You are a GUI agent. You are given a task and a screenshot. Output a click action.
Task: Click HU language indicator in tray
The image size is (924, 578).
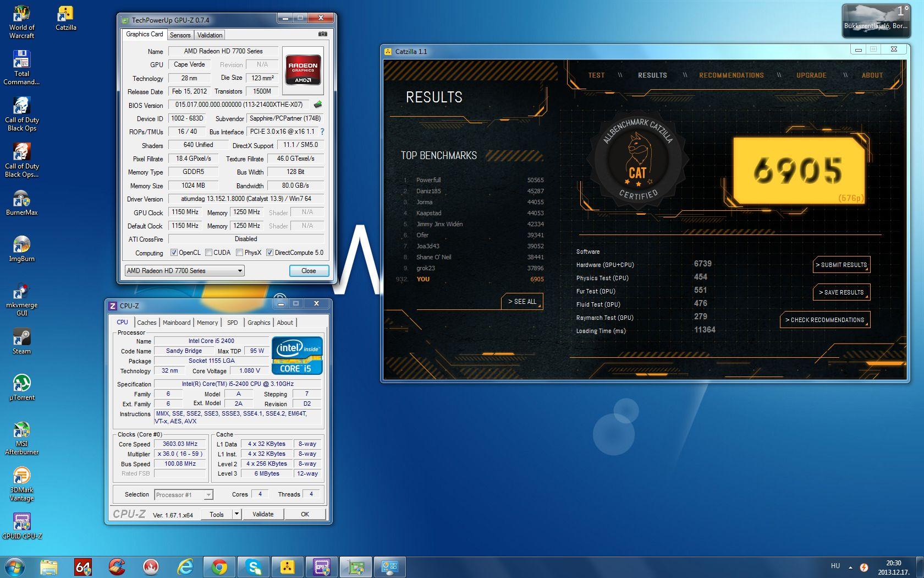point(835,566)
